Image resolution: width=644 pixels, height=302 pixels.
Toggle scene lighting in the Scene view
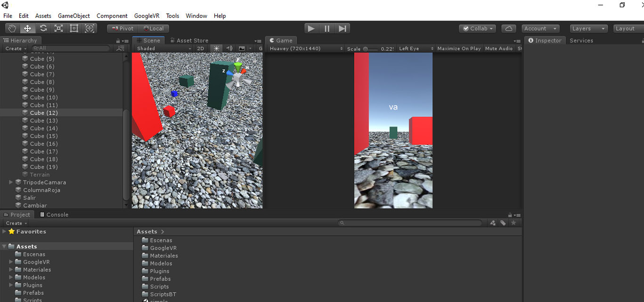216,49
